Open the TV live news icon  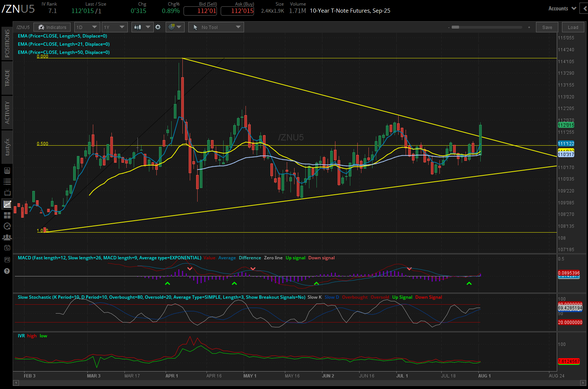pos(7,192)
